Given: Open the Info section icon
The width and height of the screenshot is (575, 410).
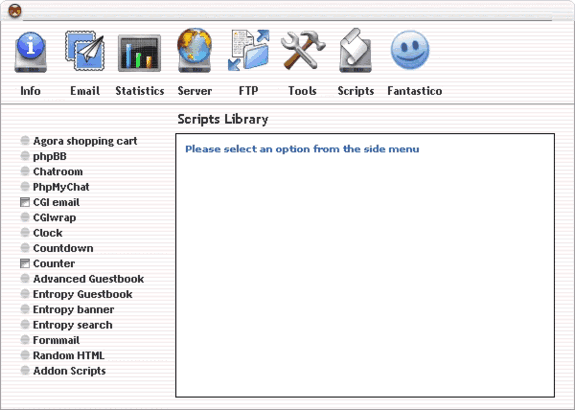Looking at the screenshot, I should click(x=30, y=52).
